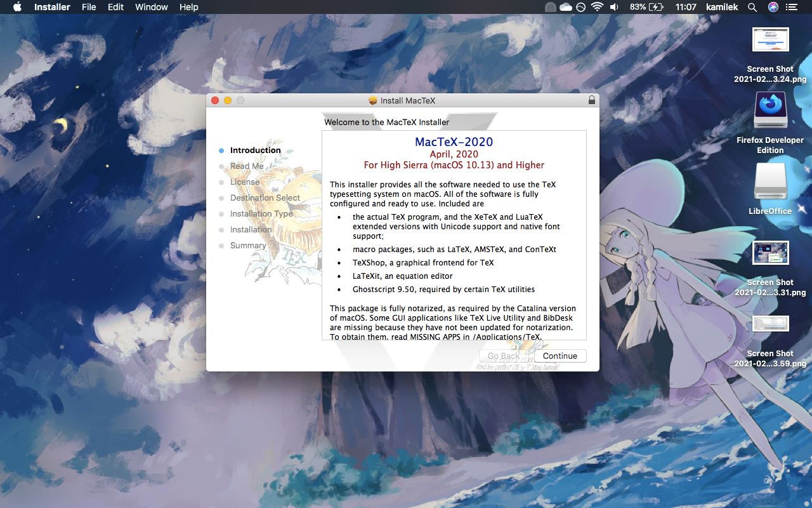Click the Go Back button
This screenshot has width=812, height=508.
pyautogui.click(x=504, y=356)
